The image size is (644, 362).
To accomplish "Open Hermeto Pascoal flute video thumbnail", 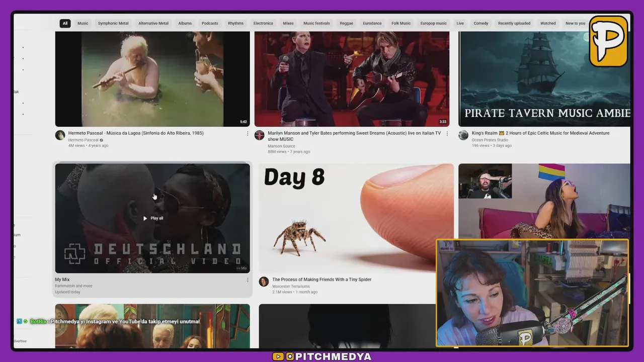I will 152,79.
